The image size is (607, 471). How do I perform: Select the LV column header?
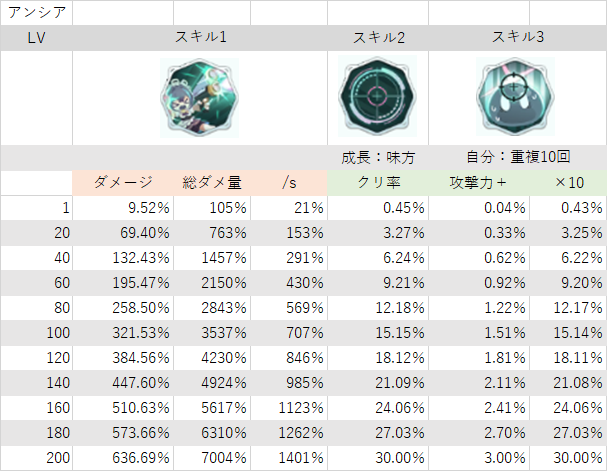36,38
